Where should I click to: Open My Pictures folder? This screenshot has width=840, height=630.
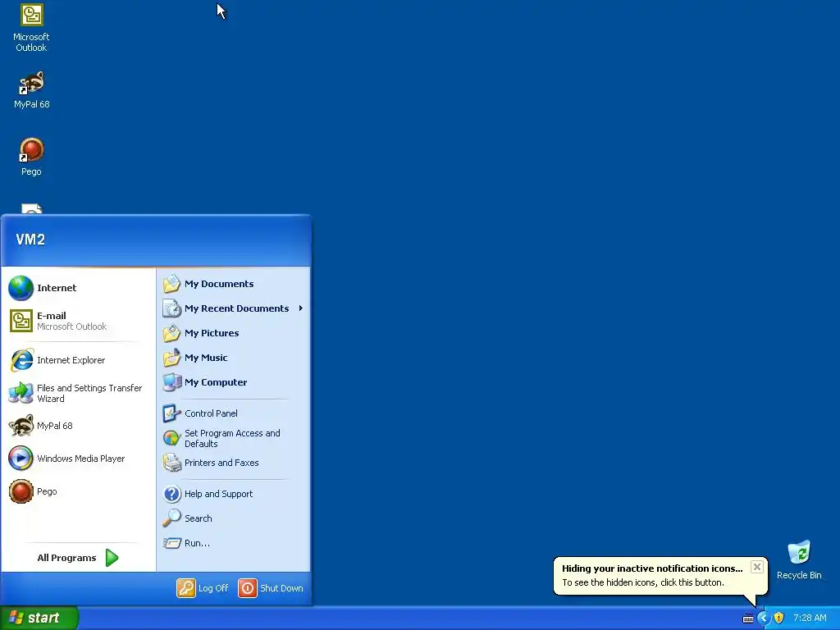click(234, 333)
